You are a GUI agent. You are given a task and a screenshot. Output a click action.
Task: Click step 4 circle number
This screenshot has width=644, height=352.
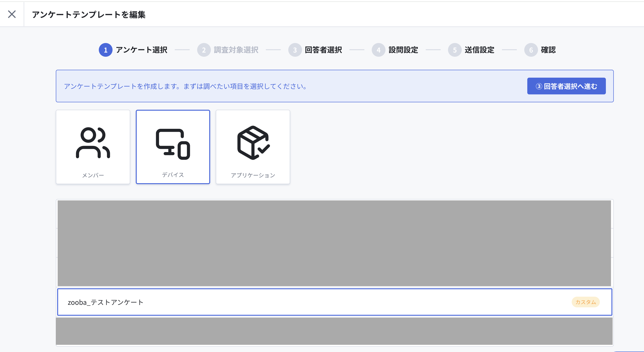tap(378, 50)
